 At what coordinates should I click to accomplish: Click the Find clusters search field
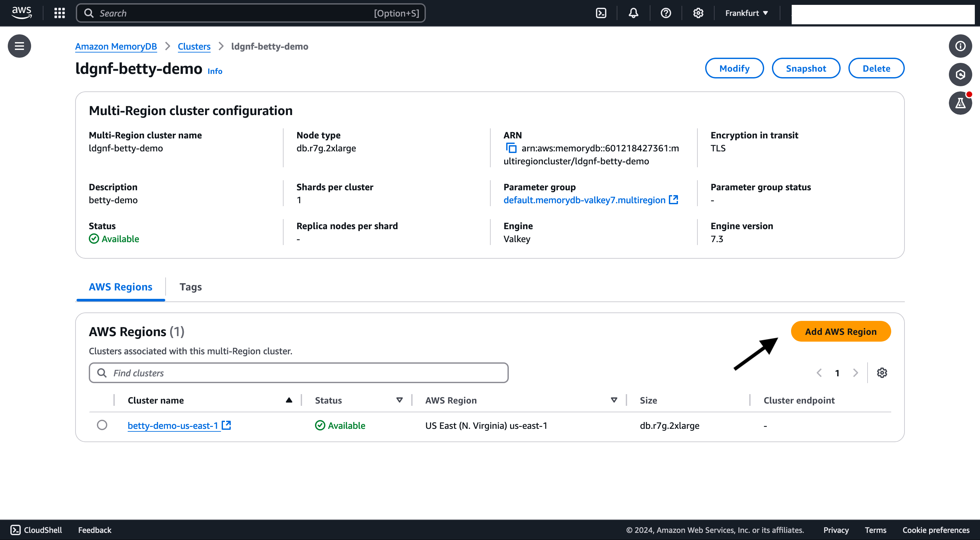[299, 372]
